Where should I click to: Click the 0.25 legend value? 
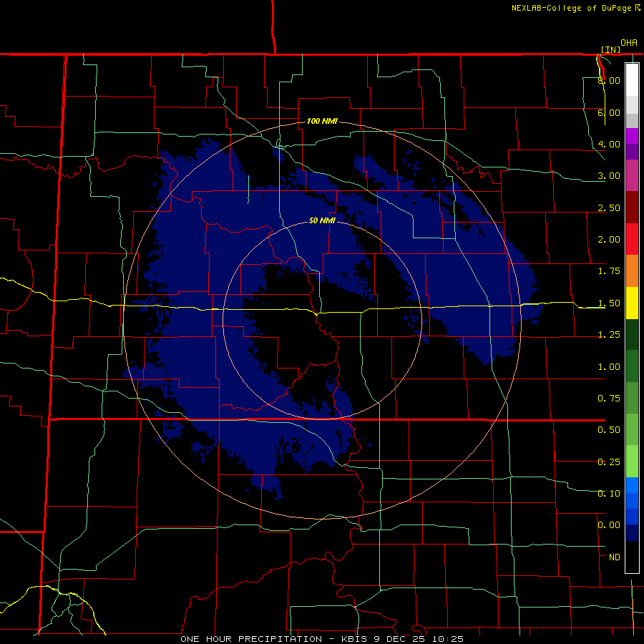coord(609,462)
